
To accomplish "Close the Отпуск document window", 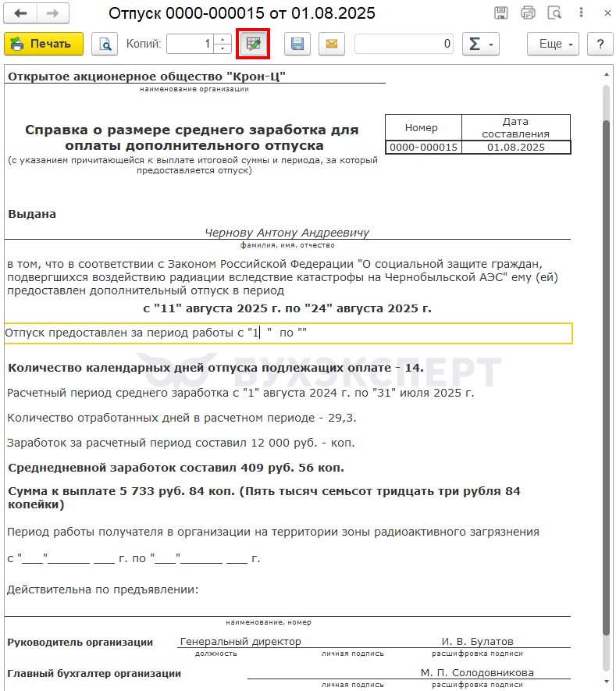I will pyautogui.click(x=607, y=13).
